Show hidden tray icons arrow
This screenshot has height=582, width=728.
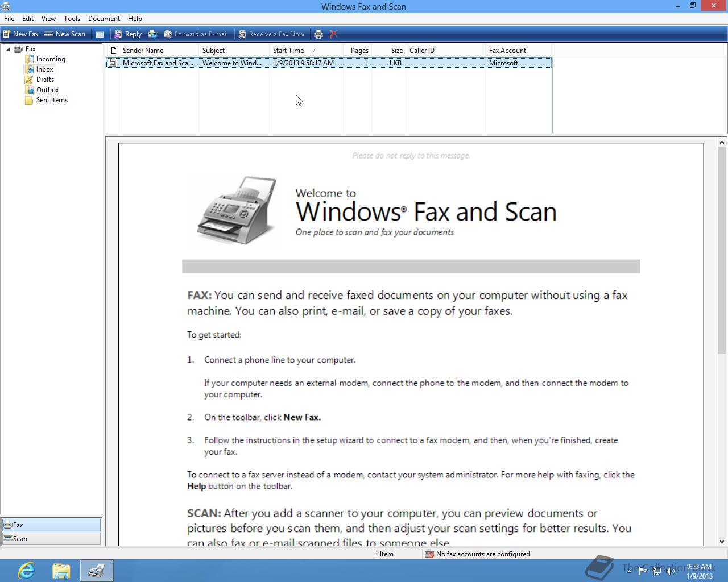[x=629, y=571]
